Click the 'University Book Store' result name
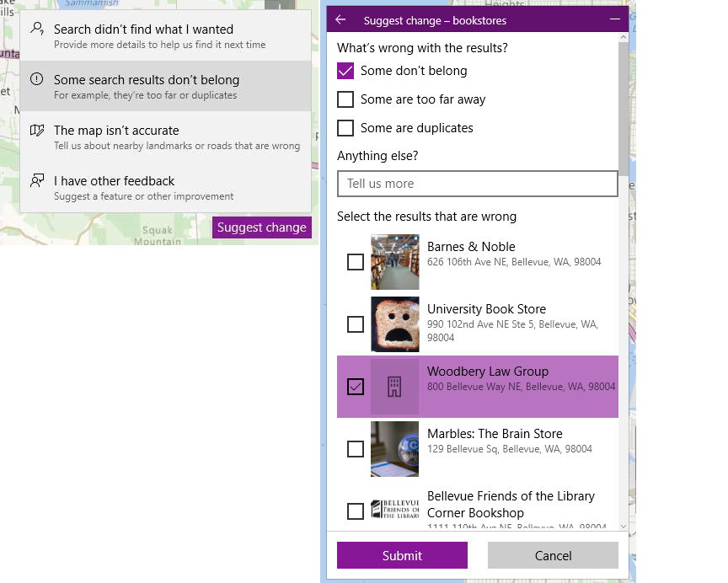Viewport: 728px width, 583px height. tap(486, 309)
